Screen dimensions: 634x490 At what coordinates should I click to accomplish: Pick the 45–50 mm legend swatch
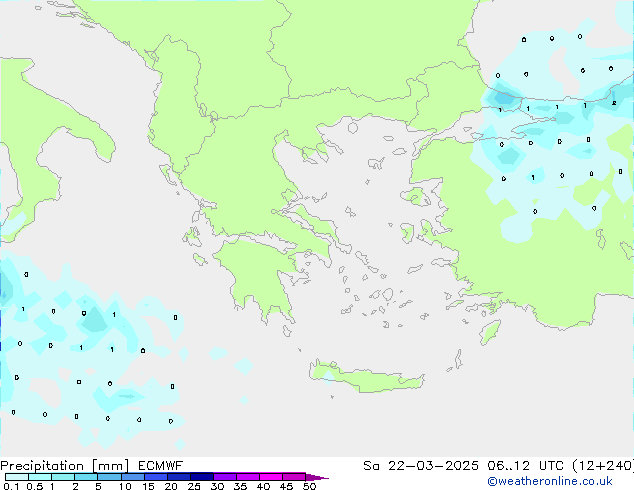point(294,477)
